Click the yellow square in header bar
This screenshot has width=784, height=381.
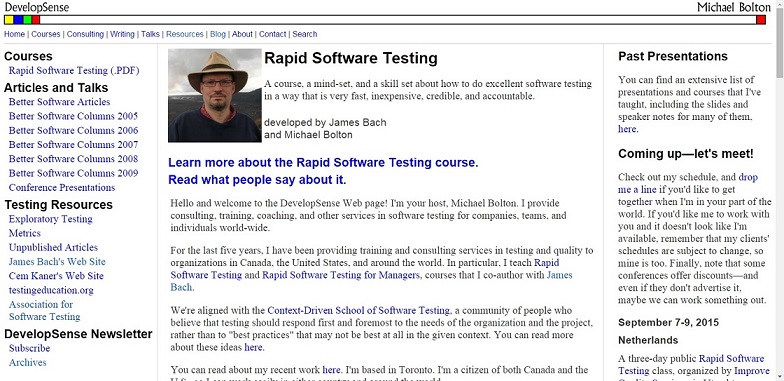coord(8,20)
